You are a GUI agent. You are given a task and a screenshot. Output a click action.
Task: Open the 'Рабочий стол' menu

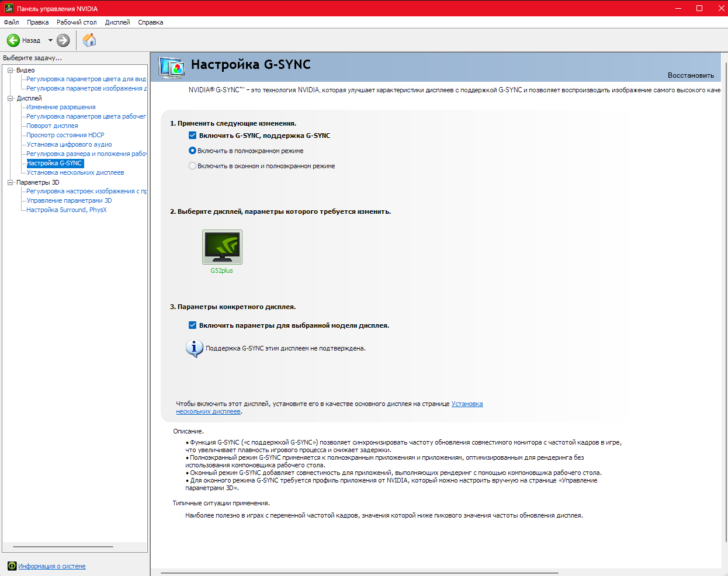coord(77,22)
